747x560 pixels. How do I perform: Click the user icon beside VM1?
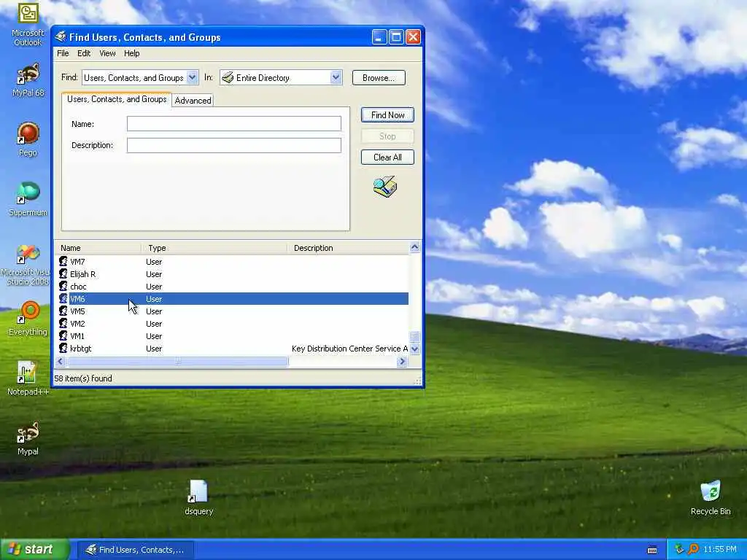(x=63, y=335)
